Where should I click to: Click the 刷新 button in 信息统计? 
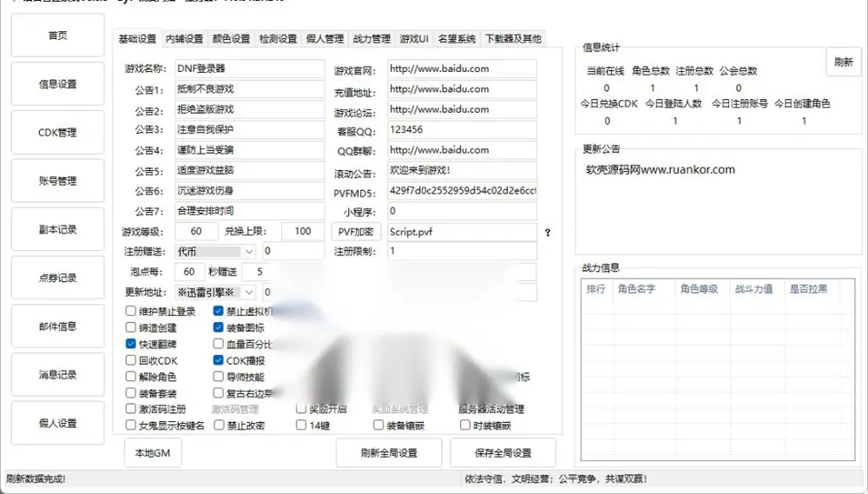(x=844, y=62)
